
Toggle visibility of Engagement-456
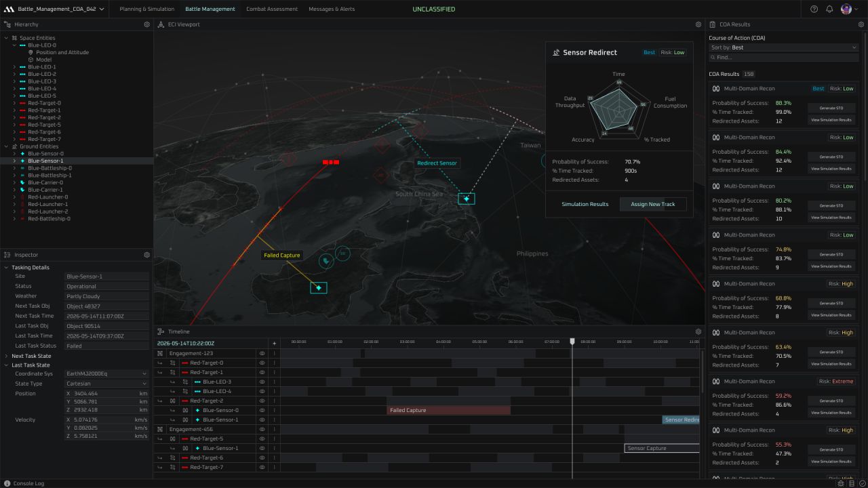(262, 429)
